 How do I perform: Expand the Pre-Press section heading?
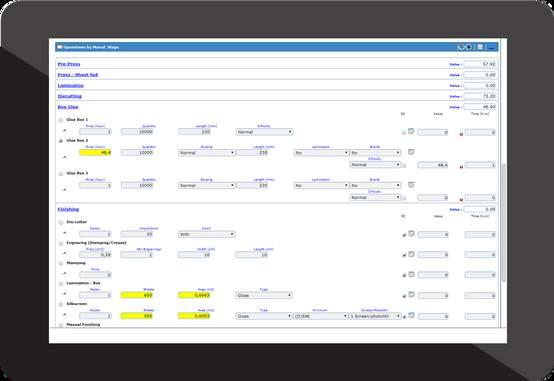69,64
